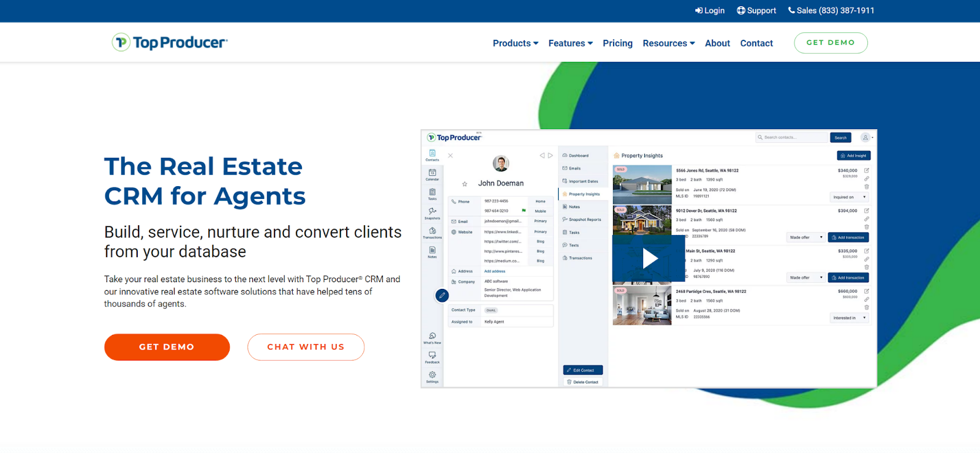Open Settings gear in the CRM preview sidebar
Image resolution: width=980 pixels, height=453 pixels.
tap(432, 376)
